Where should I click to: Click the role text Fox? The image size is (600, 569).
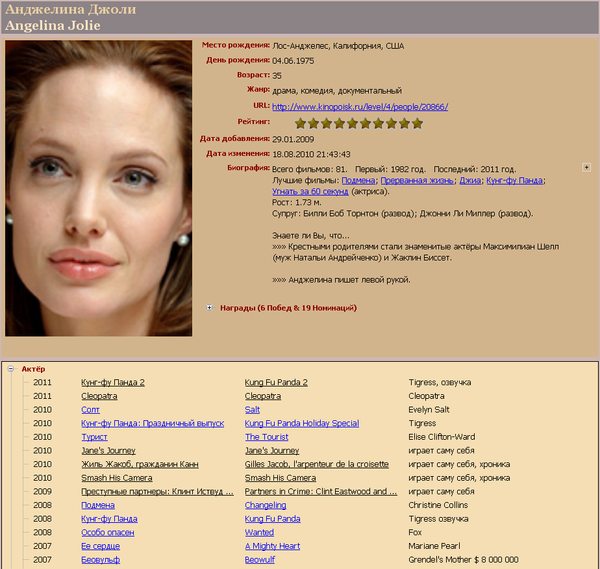pos(415,533)
